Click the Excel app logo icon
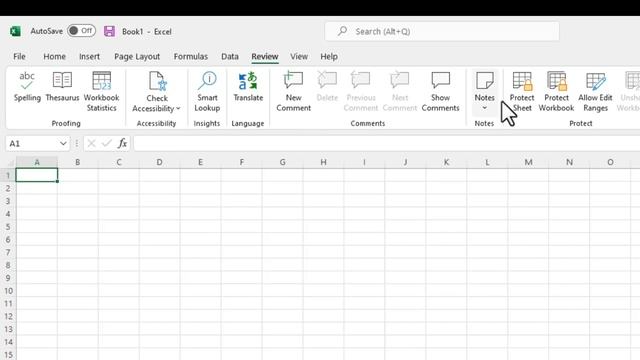 [16, 31]
